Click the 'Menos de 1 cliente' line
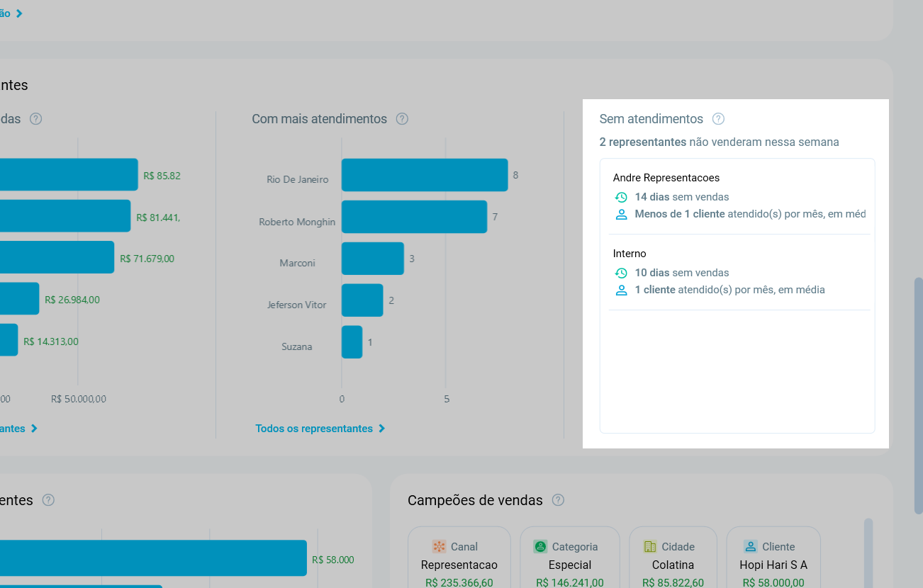 (x=751, y=214)
